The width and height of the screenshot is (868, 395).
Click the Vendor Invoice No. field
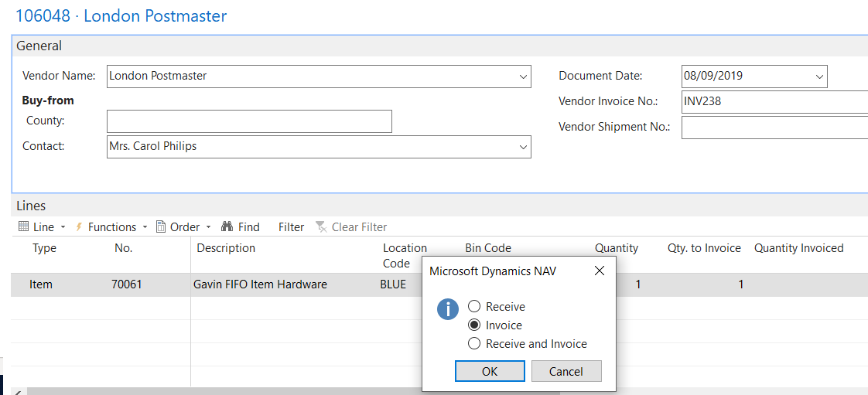coord(774,101)
